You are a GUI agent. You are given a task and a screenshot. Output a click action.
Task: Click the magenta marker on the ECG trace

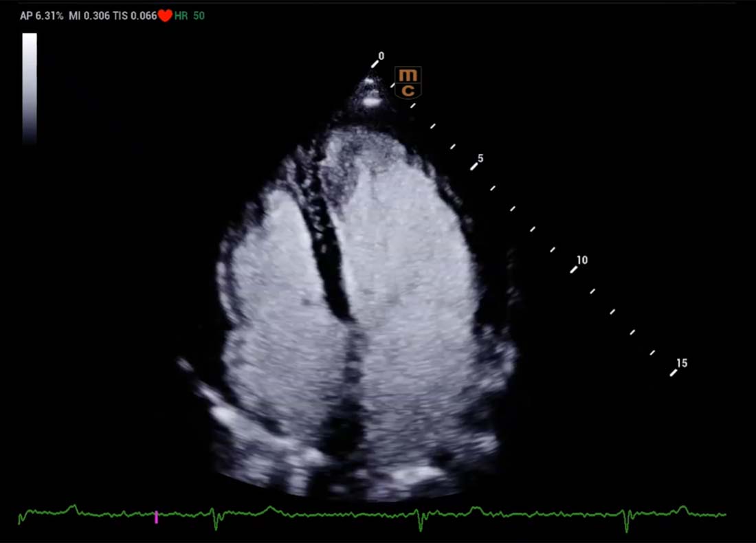pos(156,517)
